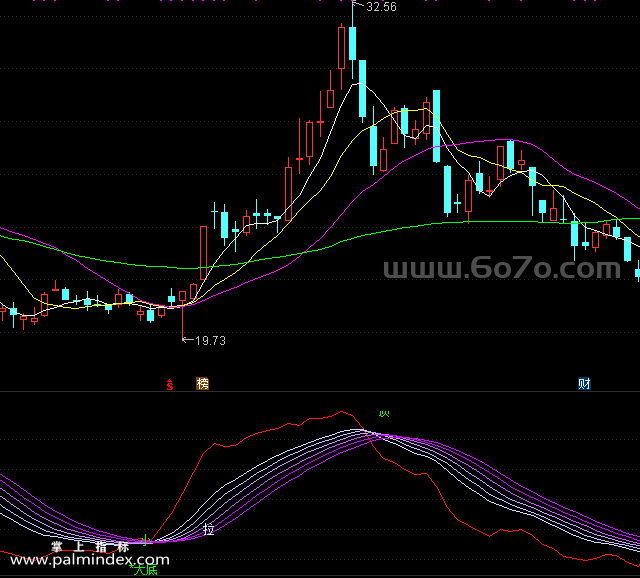Click the green 小 signal marker

pos(145,540)
